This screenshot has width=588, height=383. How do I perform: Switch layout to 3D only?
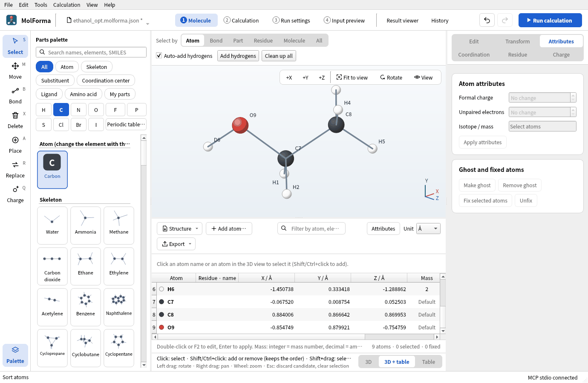(369, 362)
